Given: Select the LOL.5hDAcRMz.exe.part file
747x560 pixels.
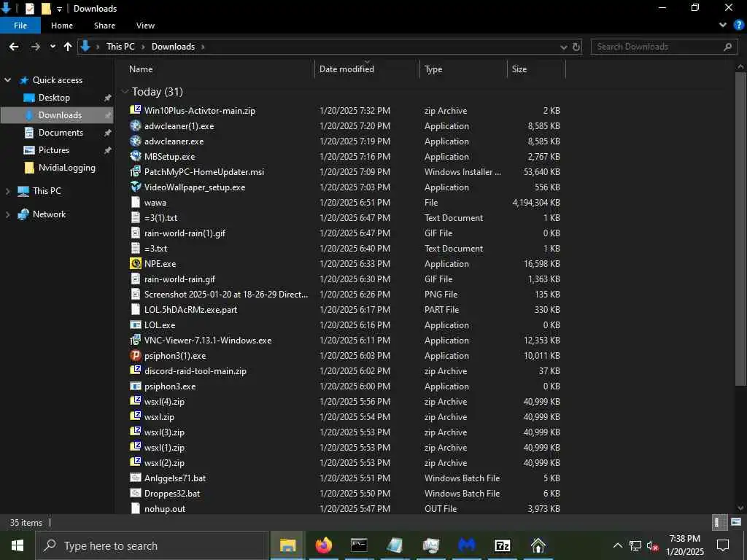Looking at the screenshot, I should 190,309.
